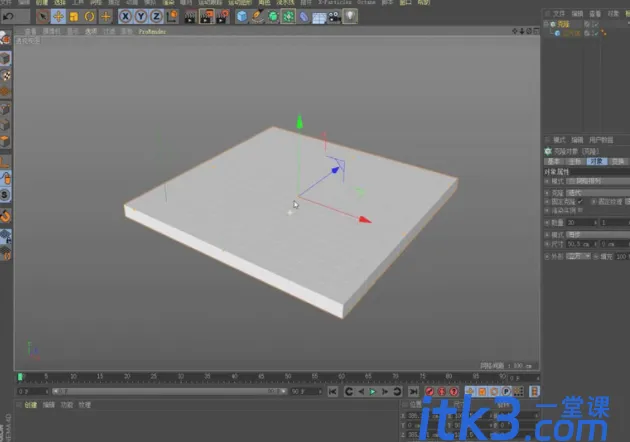This screenshot has width=630, height=442.
Task: Click the green playhead at frame 0
Action: pyautogui.click(x=20, y=377)
